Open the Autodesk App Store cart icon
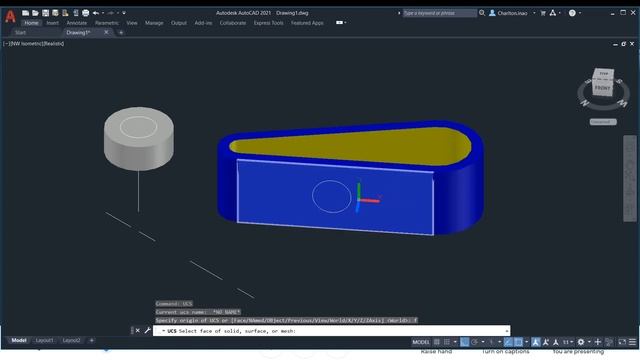640x360 pixels. coord(543,13)
